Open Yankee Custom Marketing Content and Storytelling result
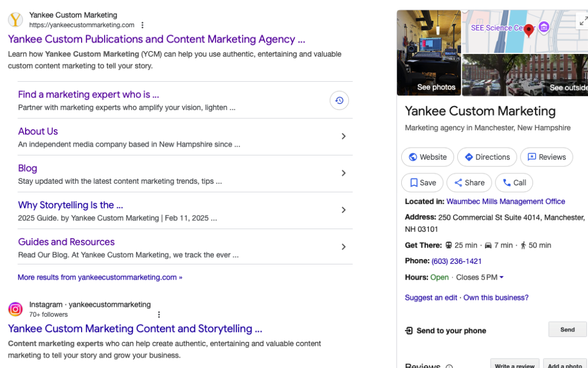Viewport: 588px width, 368px height. (135, 329)
